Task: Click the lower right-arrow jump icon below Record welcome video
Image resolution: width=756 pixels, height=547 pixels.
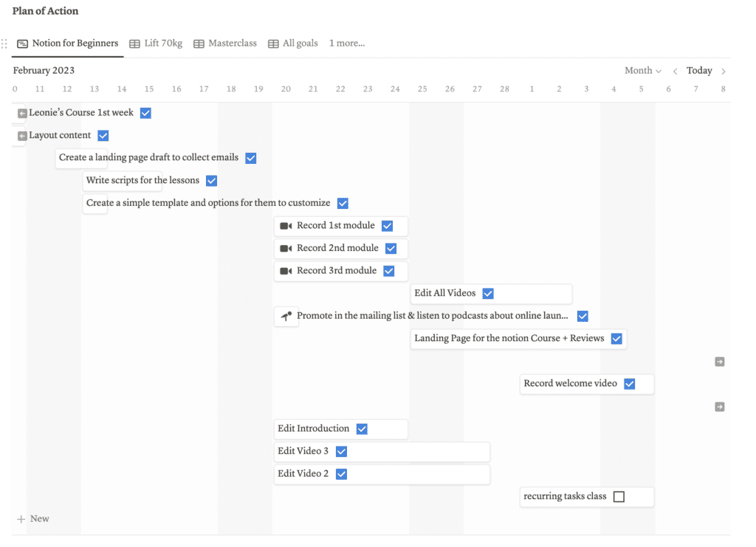Action: pos(720,407)
